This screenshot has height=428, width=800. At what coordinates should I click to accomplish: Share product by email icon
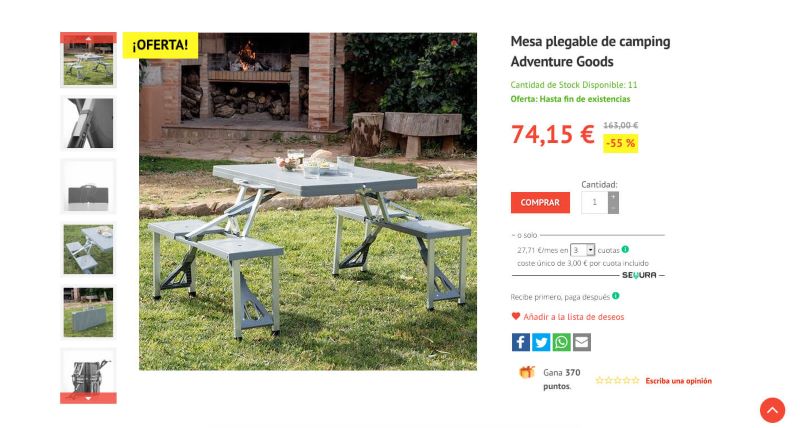582,342
